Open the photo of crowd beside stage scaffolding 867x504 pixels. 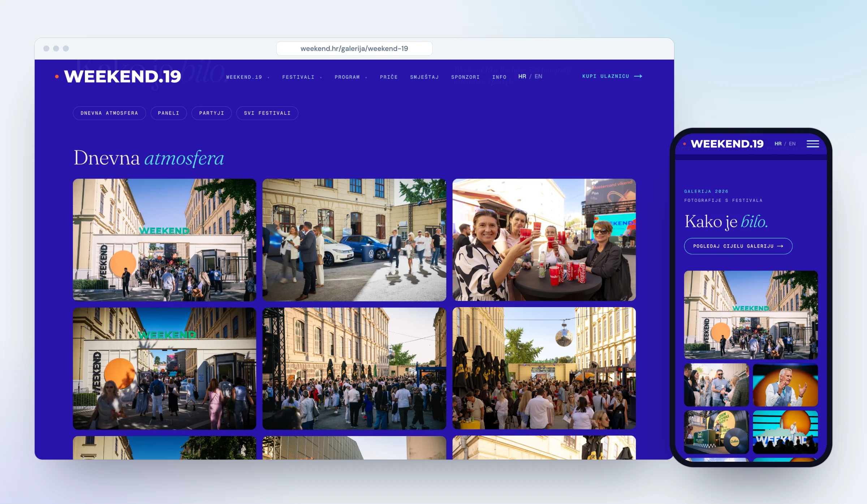354,369
